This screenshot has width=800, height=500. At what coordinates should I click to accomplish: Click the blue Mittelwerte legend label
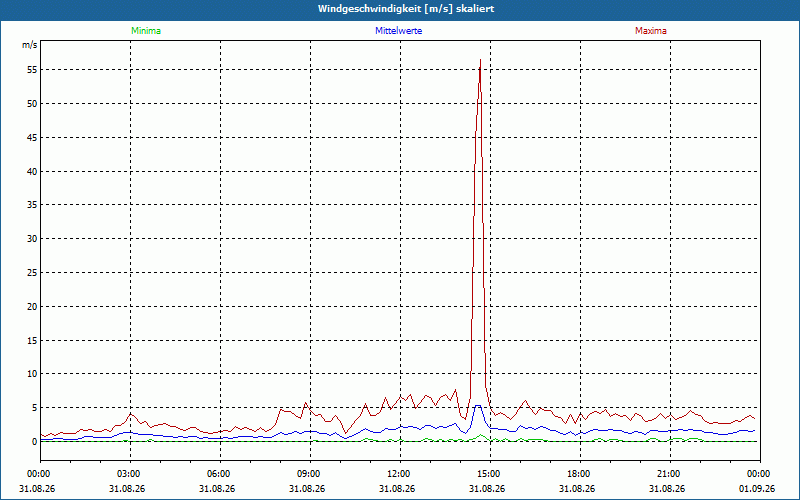(x=398, y=31)
